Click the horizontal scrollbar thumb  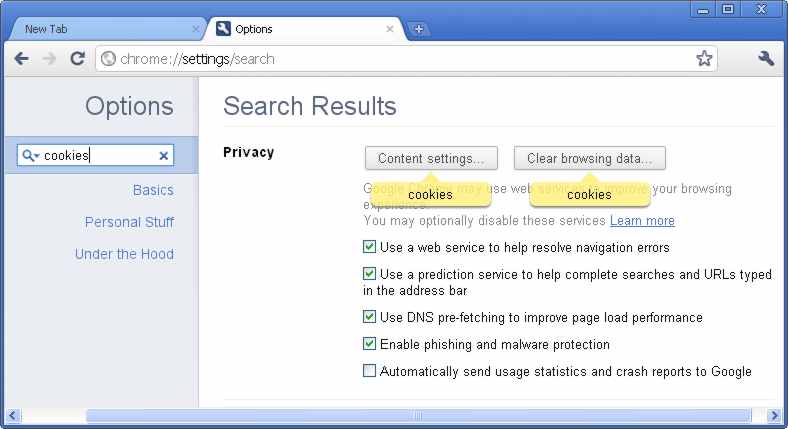(418, 415)
